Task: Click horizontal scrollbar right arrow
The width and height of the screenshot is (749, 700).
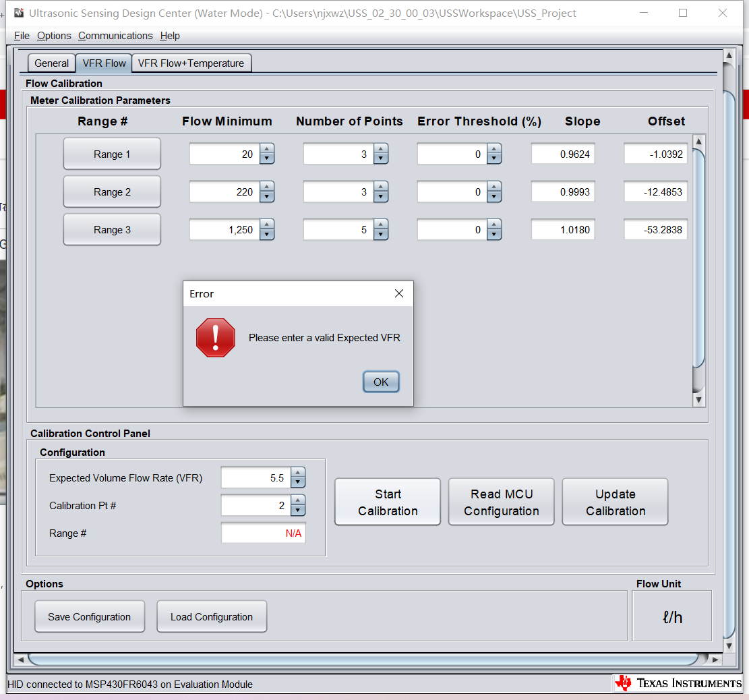Action: pyautogui.click(x=715, y=660)
